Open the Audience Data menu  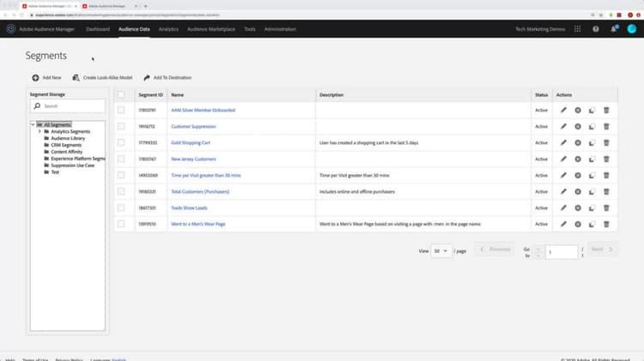point(134,29)
